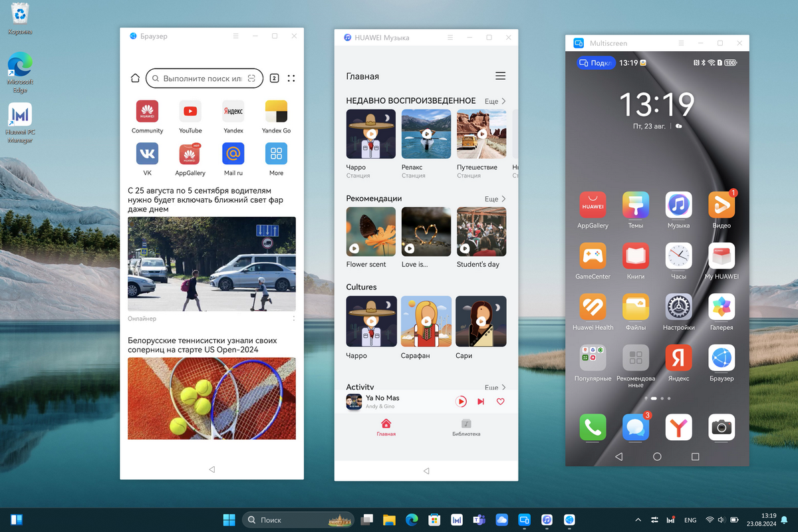Image resolution: width=798 pixels, height=532 pixels.
Task: Play the Путешествие station
Action: click(481, 134)
